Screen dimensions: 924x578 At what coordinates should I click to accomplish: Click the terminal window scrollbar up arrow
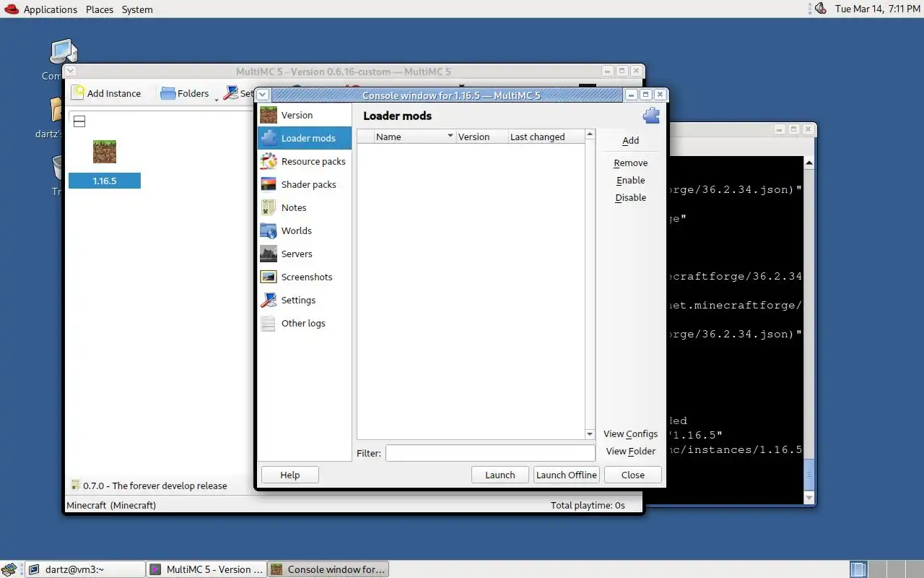pos(809,163)
